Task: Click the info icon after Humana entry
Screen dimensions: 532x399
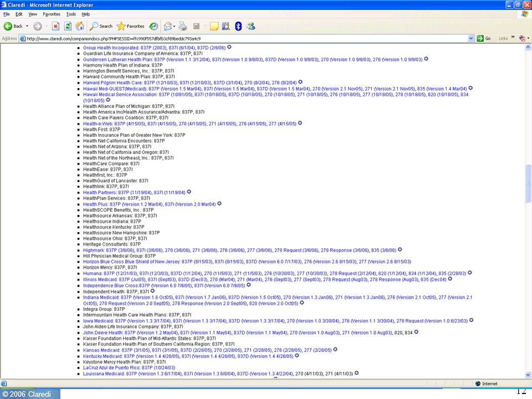Action: click(470, 273)
